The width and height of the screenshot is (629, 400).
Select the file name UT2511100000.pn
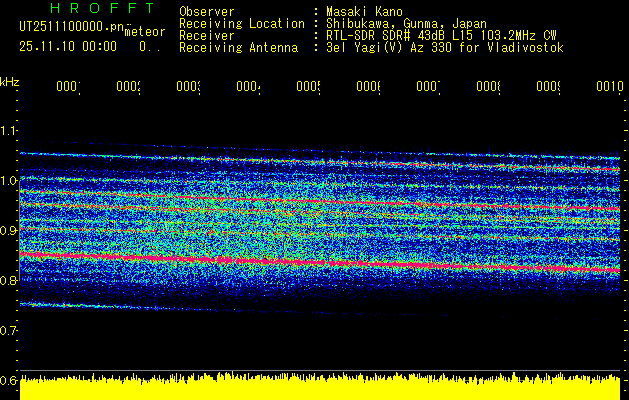[x=72, y=27]
